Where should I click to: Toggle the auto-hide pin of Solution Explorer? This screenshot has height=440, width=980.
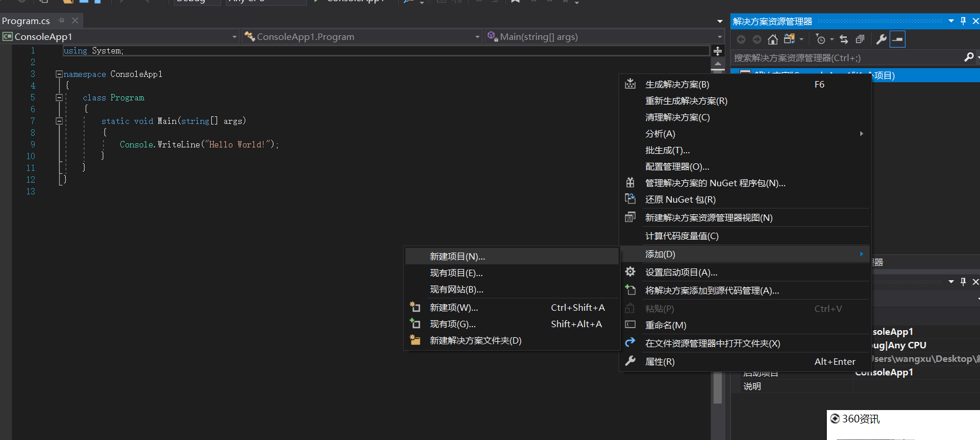pyautogui.click(x=963, y=21)
